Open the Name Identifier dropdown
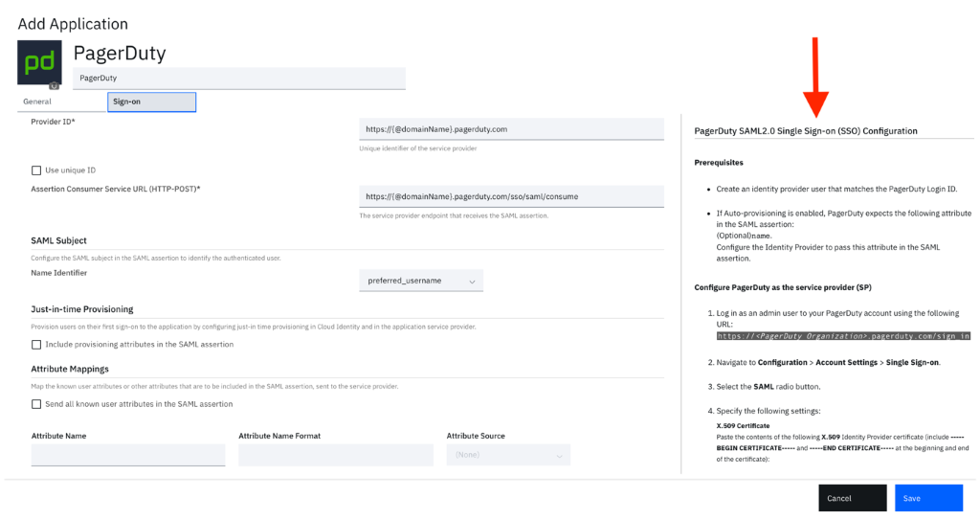The width and height of the screenshot is (980, 520). tap(421, 281)
